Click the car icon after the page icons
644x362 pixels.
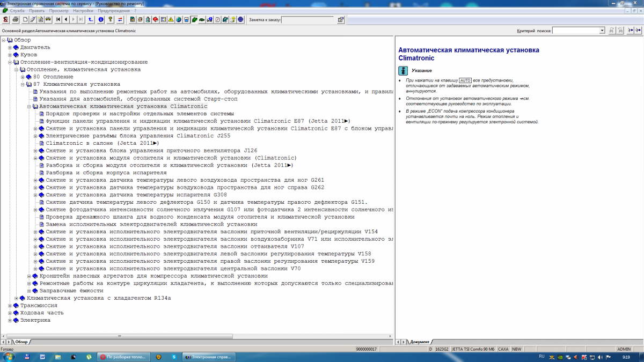coord(48,20)
